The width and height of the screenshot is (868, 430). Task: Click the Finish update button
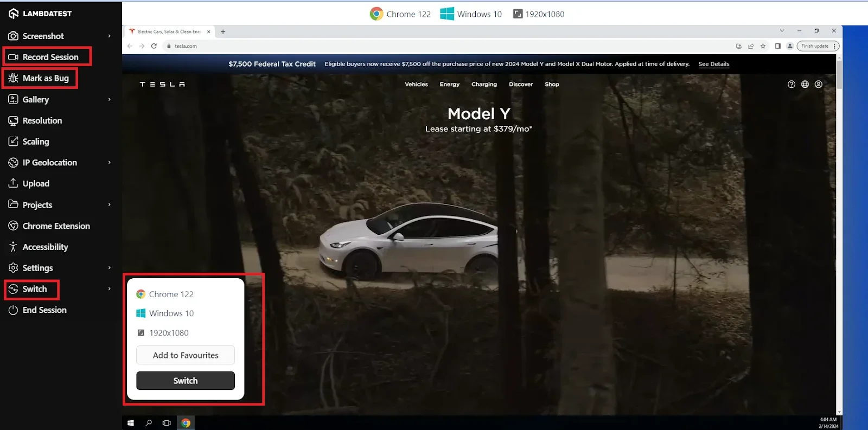[x=818, y=46]
